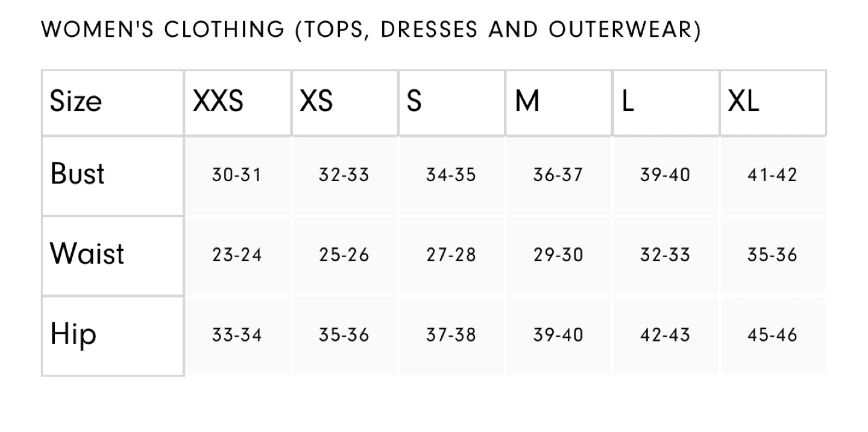Click waist value 32-33 under L
Image resolution: width=868 pixels, height=432 pixels.
click(x=665, y=255)
